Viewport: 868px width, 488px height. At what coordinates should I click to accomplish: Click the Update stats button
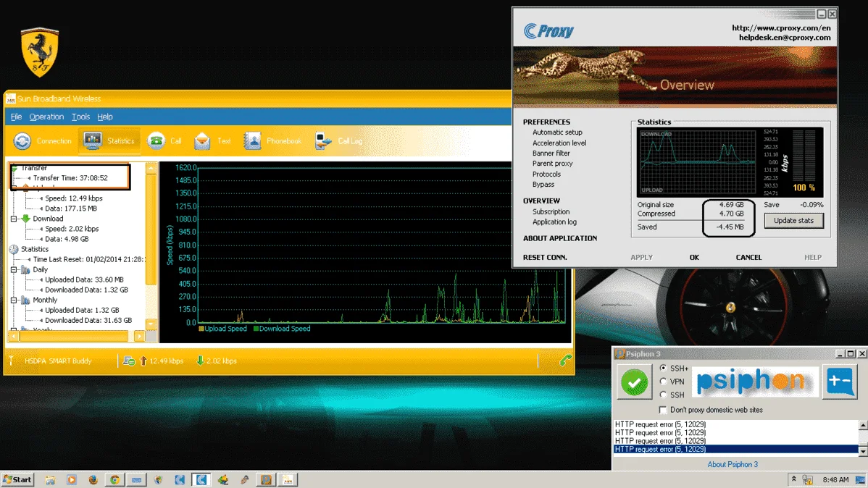point(793,220)
